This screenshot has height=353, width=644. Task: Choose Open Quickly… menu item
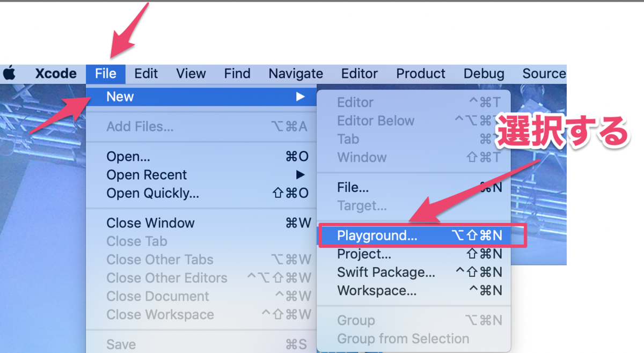tap(202, 193)
